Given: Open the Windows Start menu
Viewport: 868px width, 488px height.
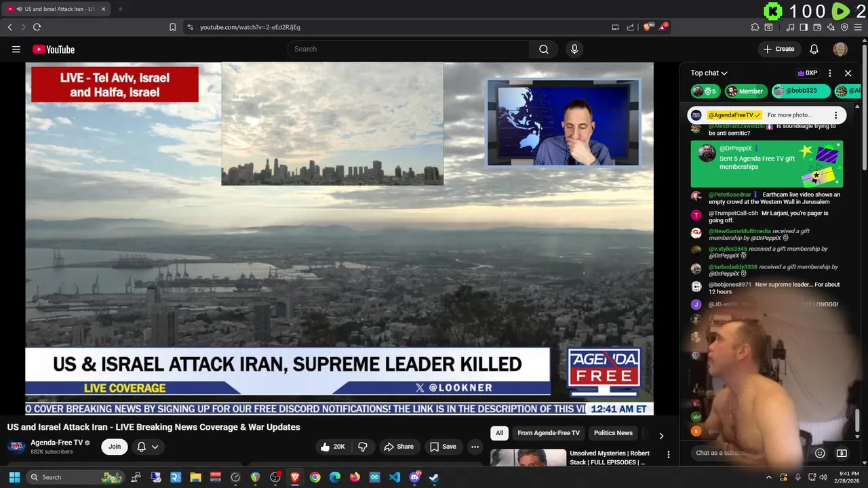Looking at the screenshot, I should click(x=14, y=477).
